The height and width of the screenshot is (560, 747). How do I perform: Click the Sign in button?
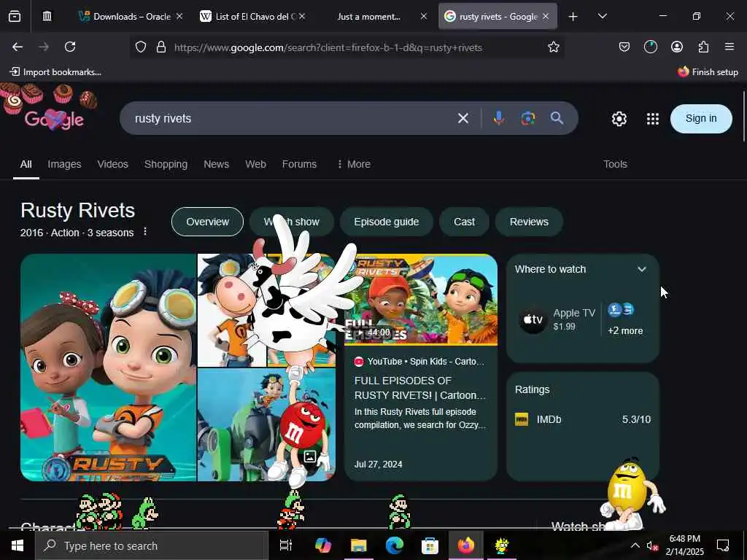[x=701, y=119]
